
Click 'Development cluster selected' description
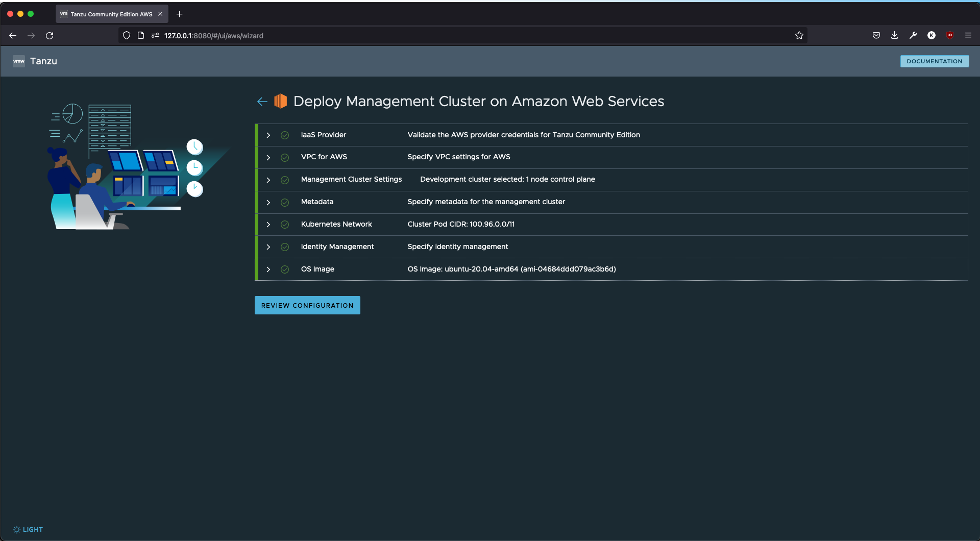click(x=507, y=179)
